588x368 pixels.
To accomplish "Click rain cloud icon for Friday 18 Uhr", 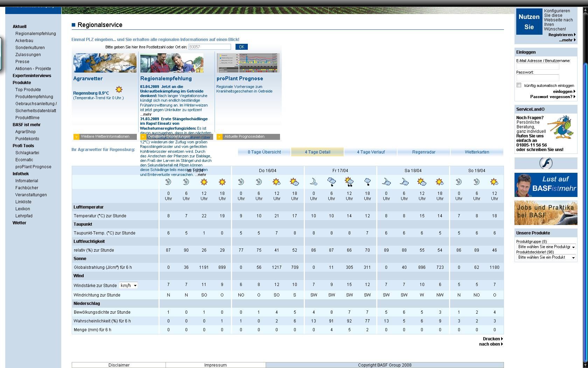I will 367,182.
